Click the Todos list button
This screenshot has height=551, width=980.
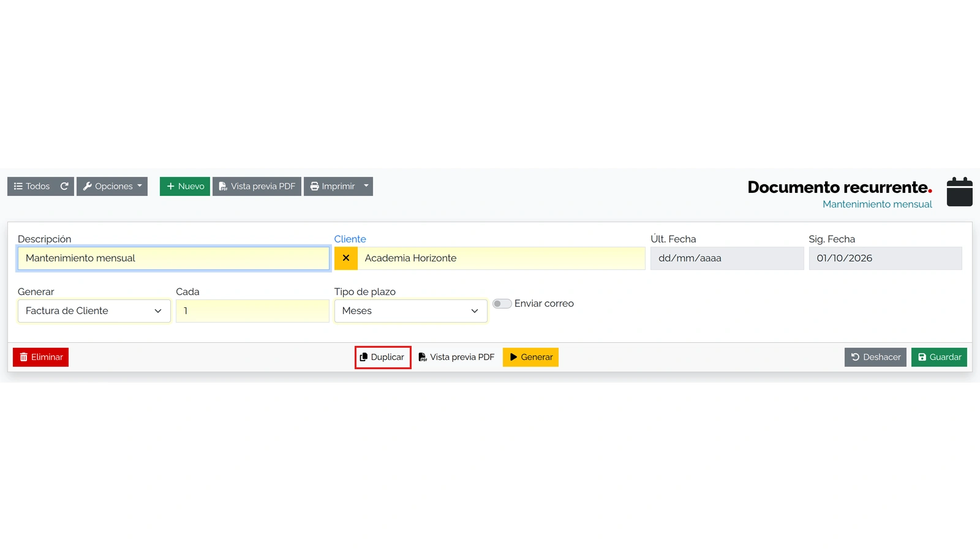(31, 186)
